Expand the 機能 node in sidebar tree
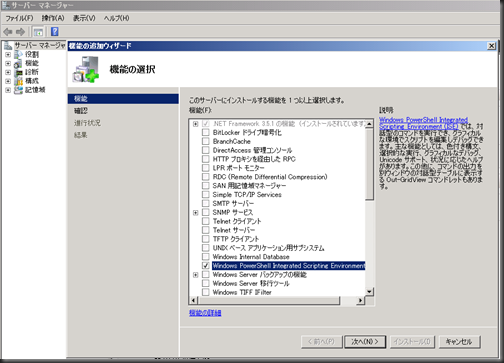 coord(8,63)
